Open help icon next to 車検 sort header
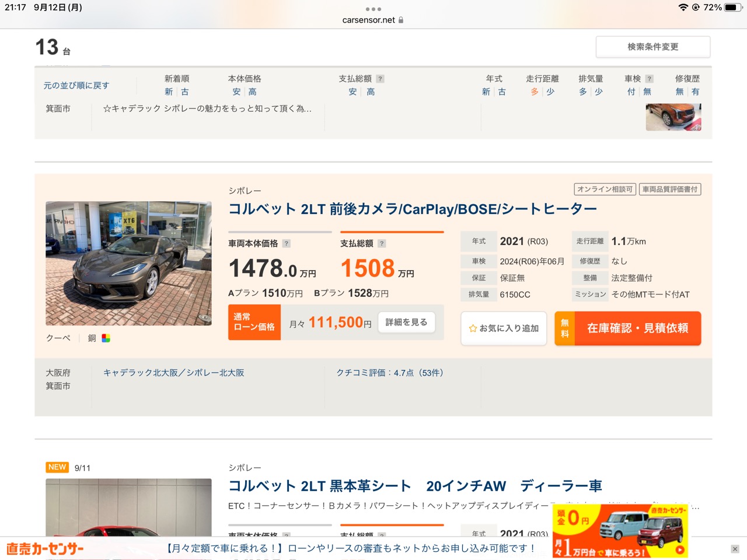 (x=649, y=79)
